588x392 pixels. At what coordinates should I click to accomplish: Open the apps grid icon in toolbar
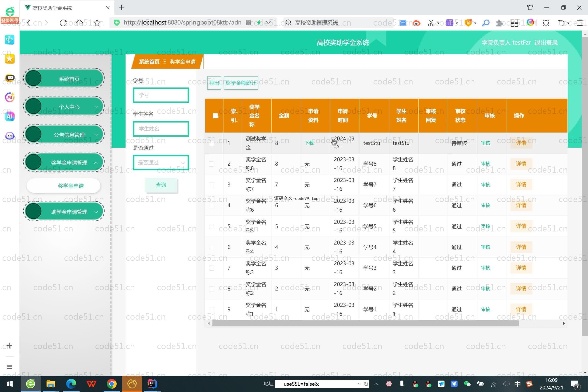(514, 23)
